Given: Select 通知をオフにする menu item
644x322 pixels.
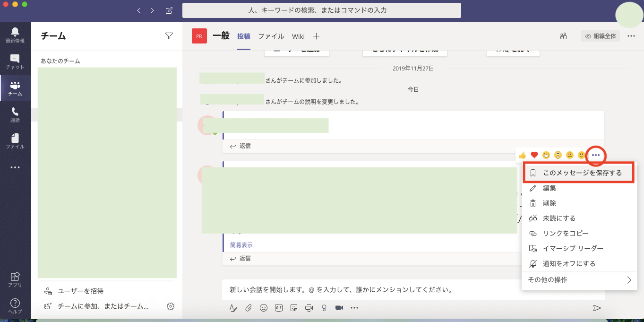Looking at the screenshot, I should click(579, 263).
